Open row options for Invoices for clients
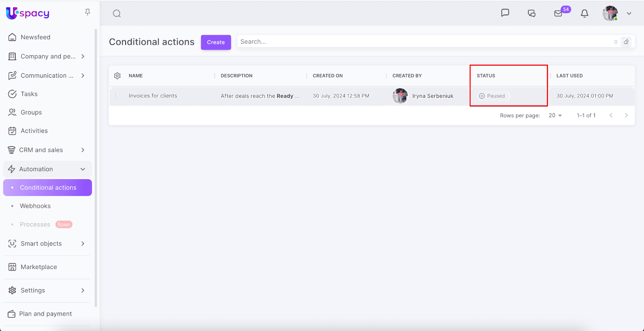644x331 pixels. (x=116, y=96)
